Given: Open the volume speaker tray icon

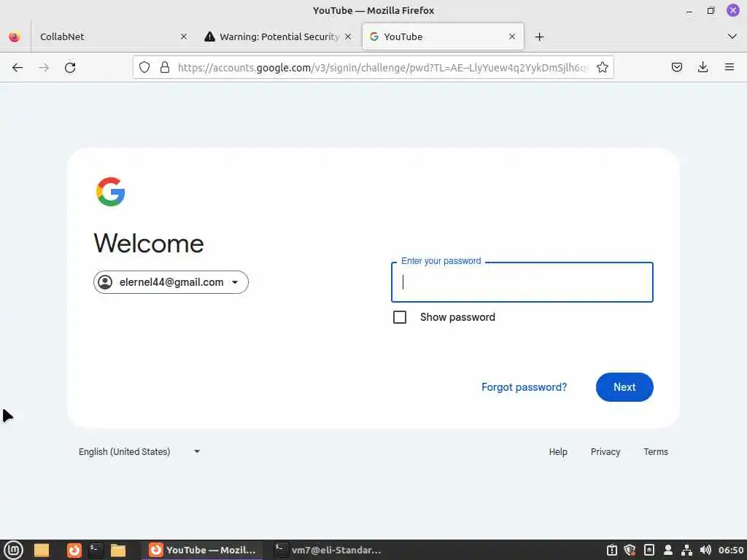Looking at the screenshot, I should point(705,550).
